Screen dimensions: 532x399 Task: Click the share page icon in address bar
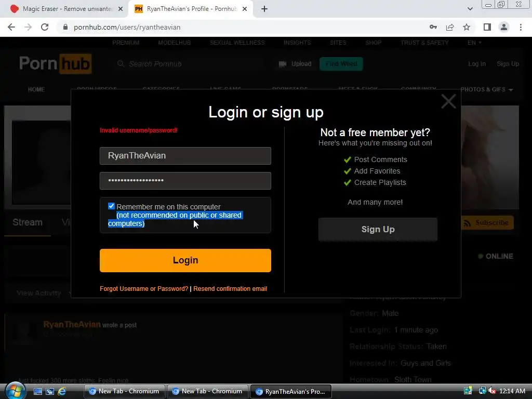450,27
